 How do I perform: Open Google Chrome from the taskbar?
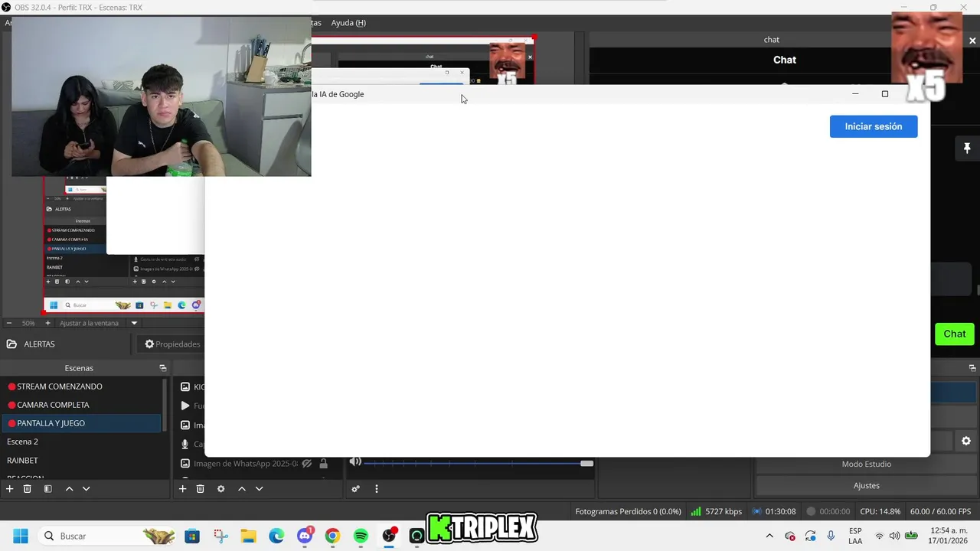click(332, 536)
